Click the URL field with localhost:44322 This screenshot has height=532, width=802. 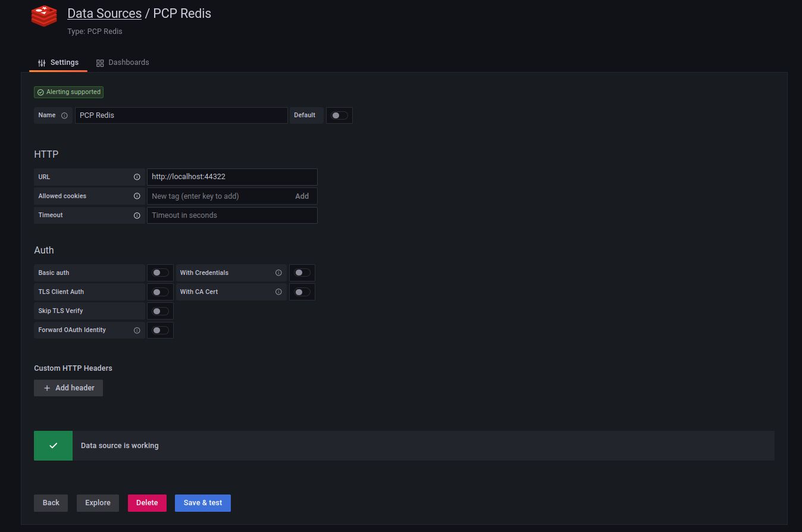tap(232, 177)
